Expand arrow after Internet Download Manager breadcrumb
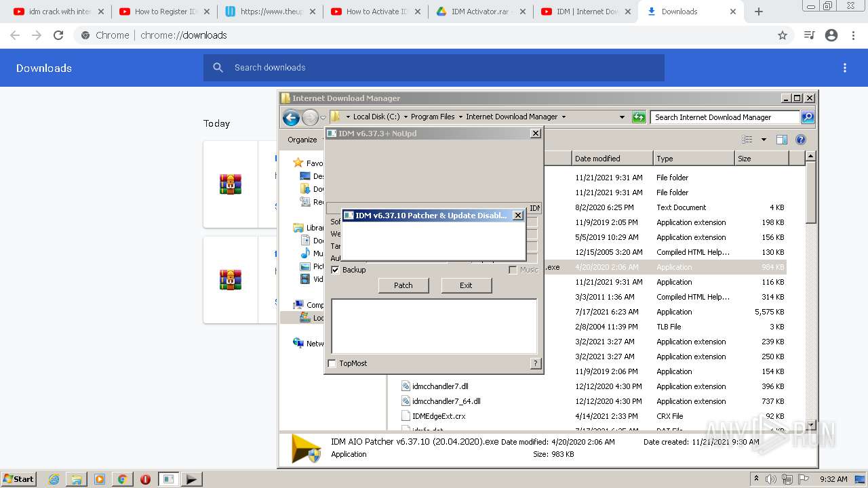Viewport: 868px width, 488px height. click(564, 117)
